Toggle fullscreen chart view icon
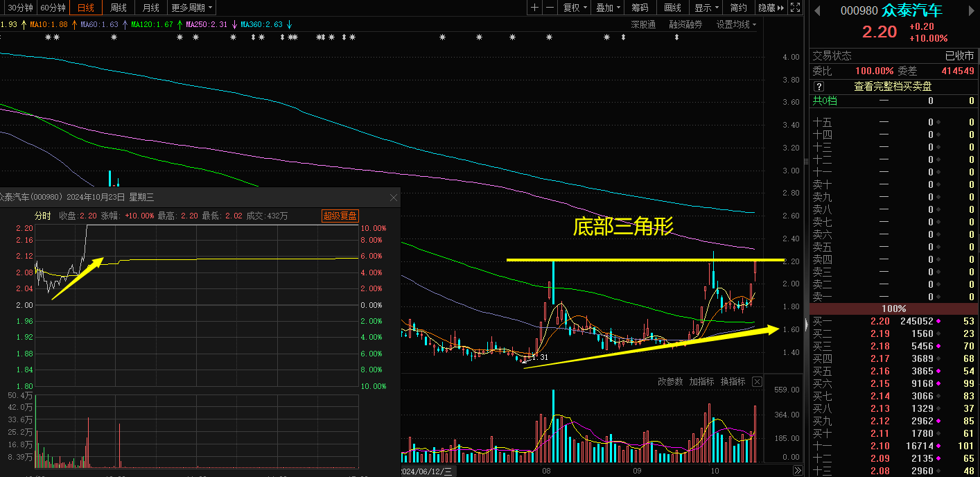 (795, 8)
